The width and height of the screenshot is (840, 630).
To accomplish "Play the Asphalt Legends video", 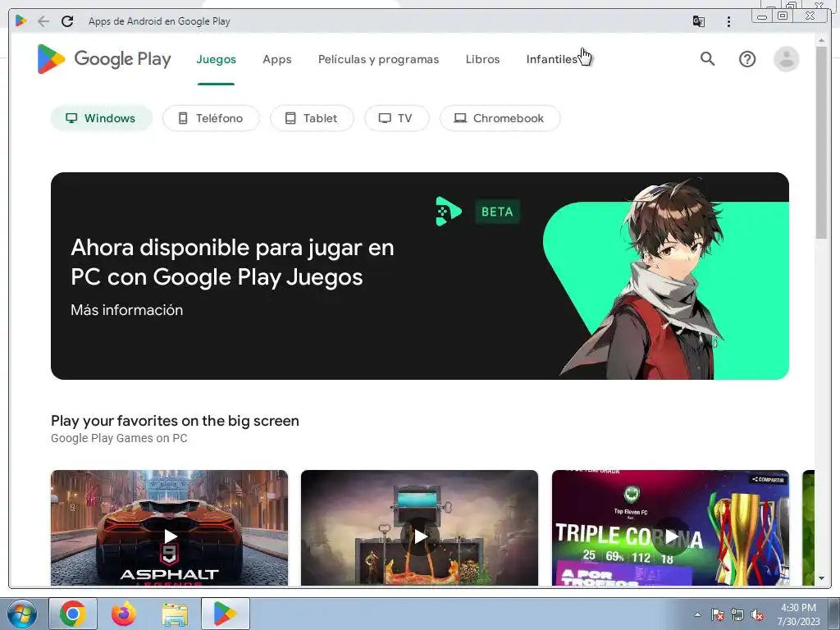I will tap(169, 536).
